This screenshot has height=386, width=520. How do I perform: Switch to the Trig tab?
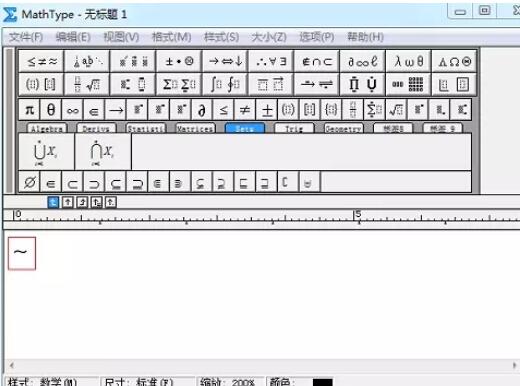pyautogui.click(x=294, y=128)
